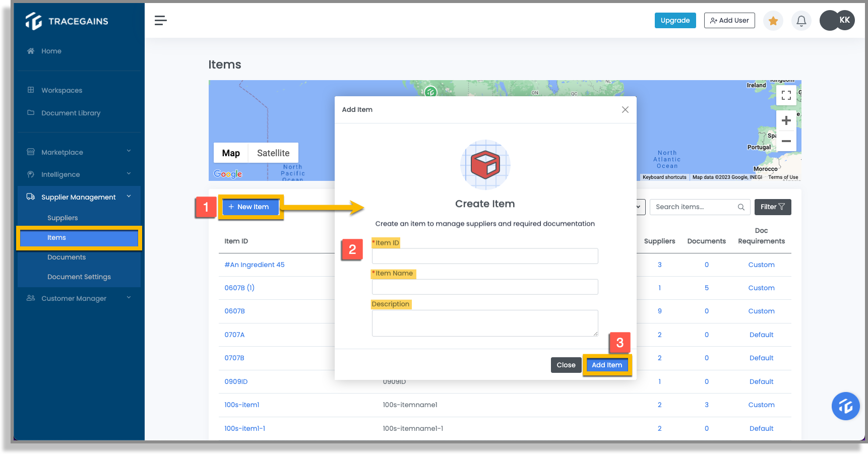Open notifications via the bell icon
The height and width of the screenshot is (454, 868).
pyautogui.click(x=801, y=21)
